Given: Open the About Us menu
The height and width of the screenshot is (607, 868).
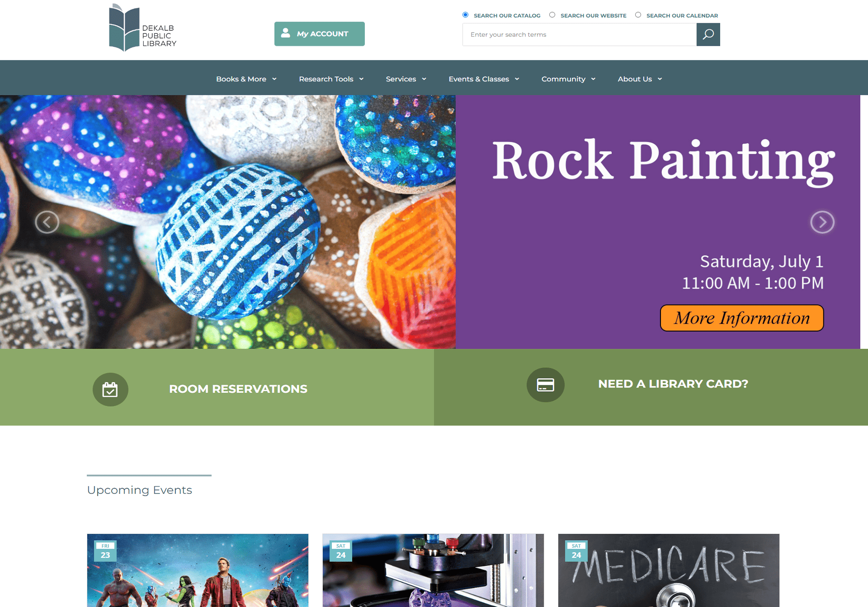Looking at the screenshot, I should click(x=640, y=79).
